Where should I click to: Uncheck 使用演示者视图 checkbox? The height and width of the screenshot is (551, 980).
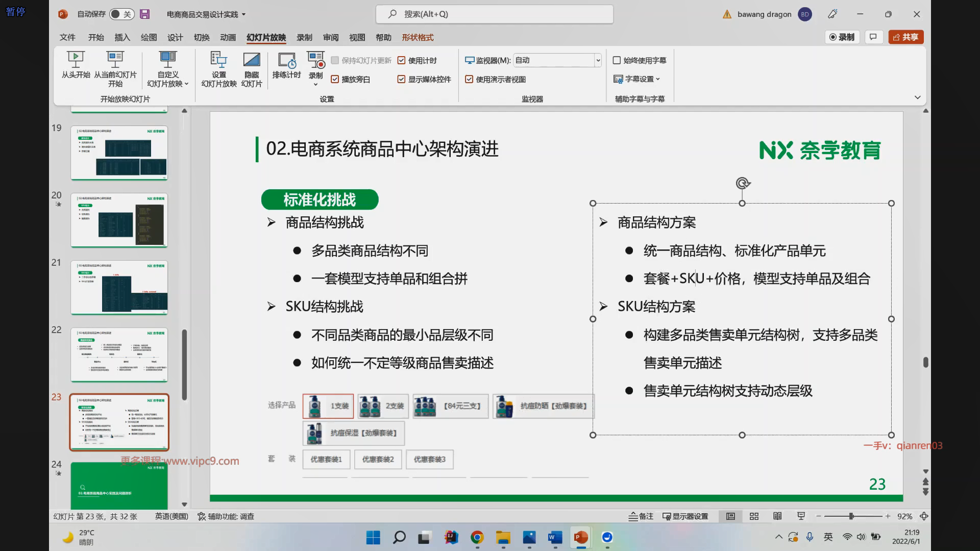[x=469, y=80]
